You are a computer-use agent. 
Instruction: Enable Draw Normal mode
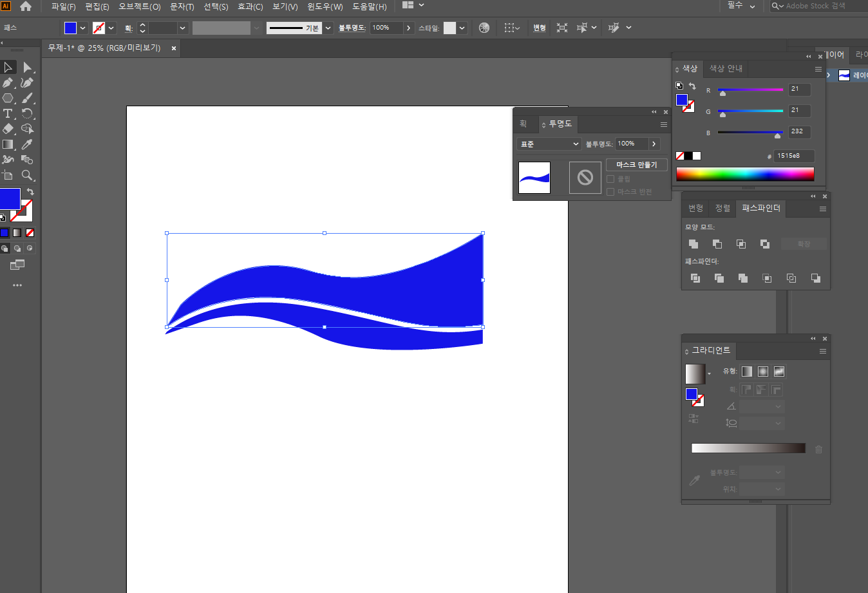(5, 248)
